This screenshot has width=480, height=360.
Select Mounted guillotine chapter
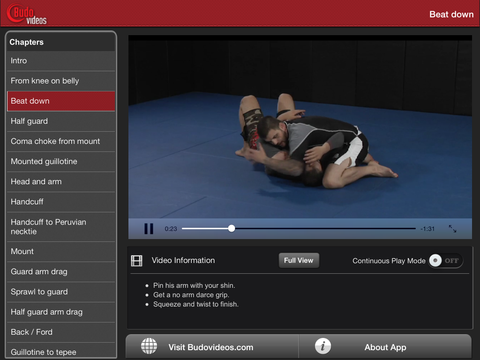(x=61, y=161)
